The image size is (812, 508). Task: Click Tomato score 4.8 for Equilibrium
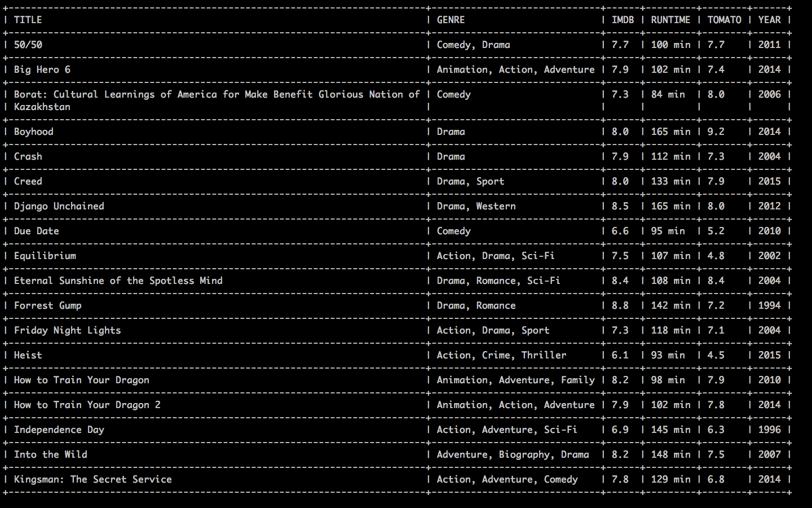(x=716, y=256)
